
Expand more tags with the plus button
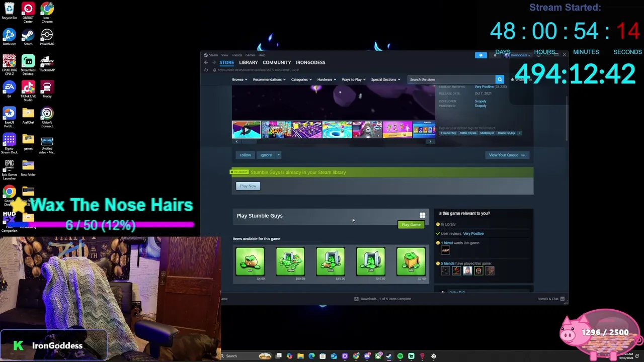[x=519, y=133]
